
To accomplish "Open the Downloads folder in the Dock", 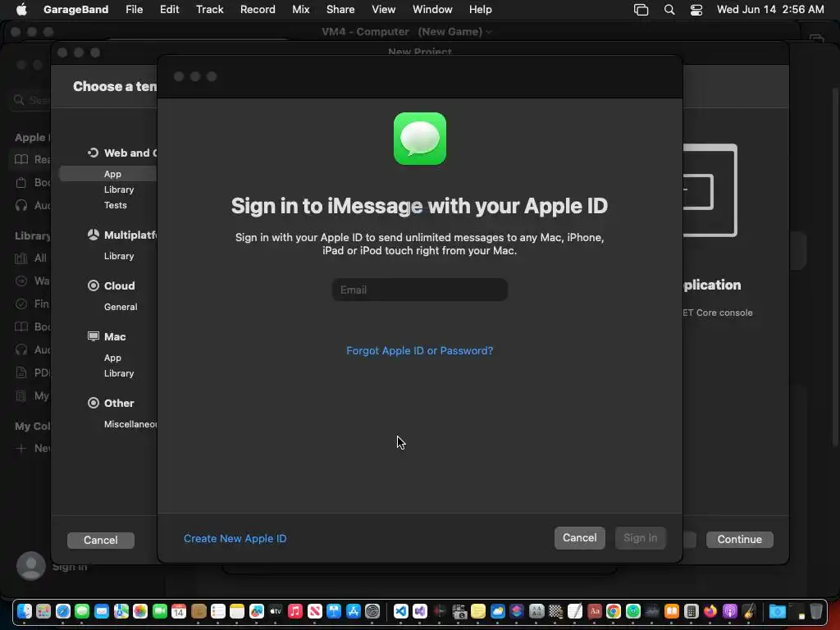I will 777,611.
